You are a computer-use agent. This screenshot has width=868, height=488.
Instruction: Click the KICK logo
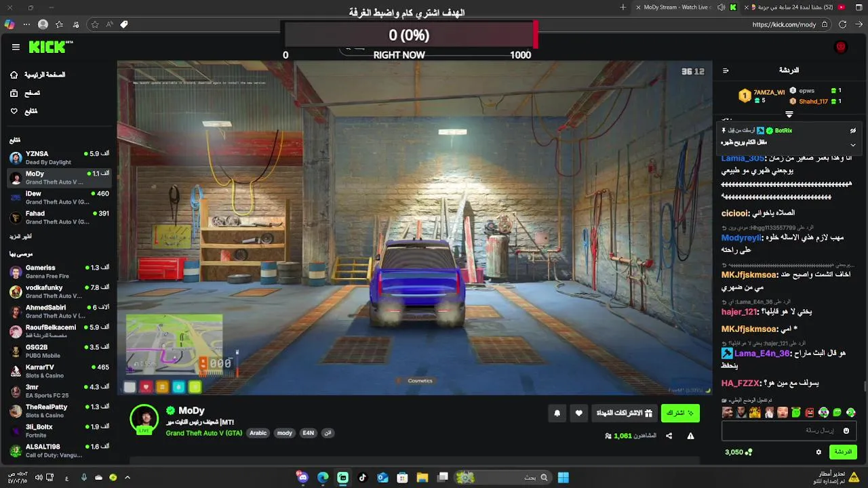pos(50,47)
